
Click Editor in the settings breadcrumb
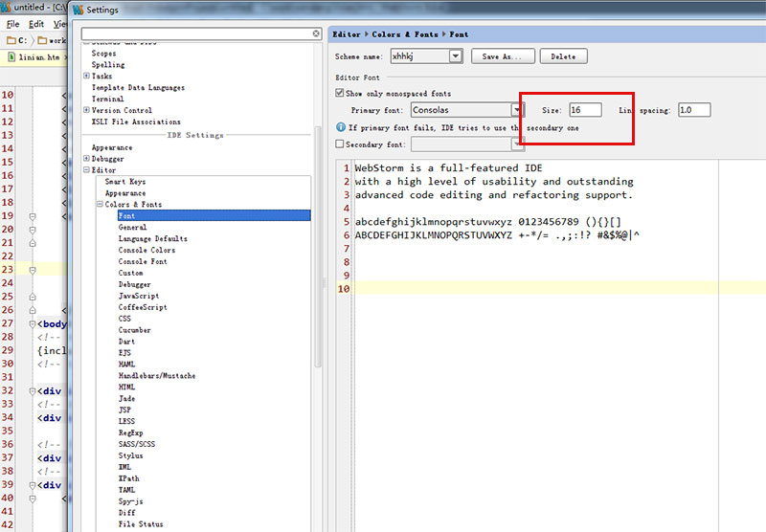[347, 34]
